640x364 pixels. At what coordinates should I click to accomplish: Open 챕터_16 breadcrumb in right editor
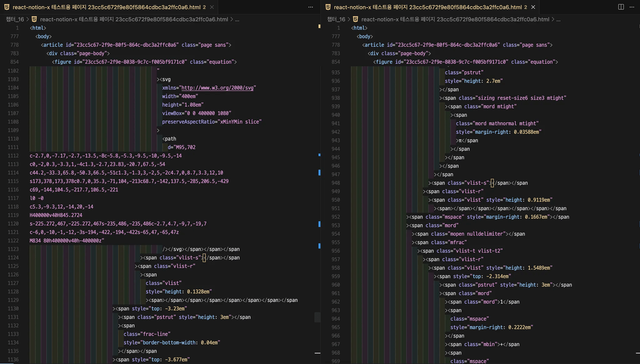(x=336, y=19)
